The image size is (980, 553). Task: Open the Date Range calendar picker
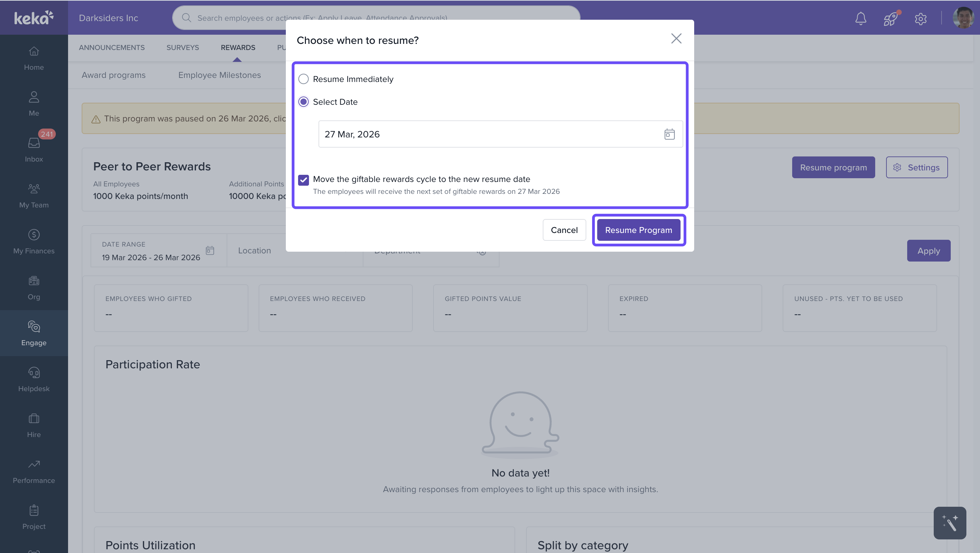click(210, 250)
